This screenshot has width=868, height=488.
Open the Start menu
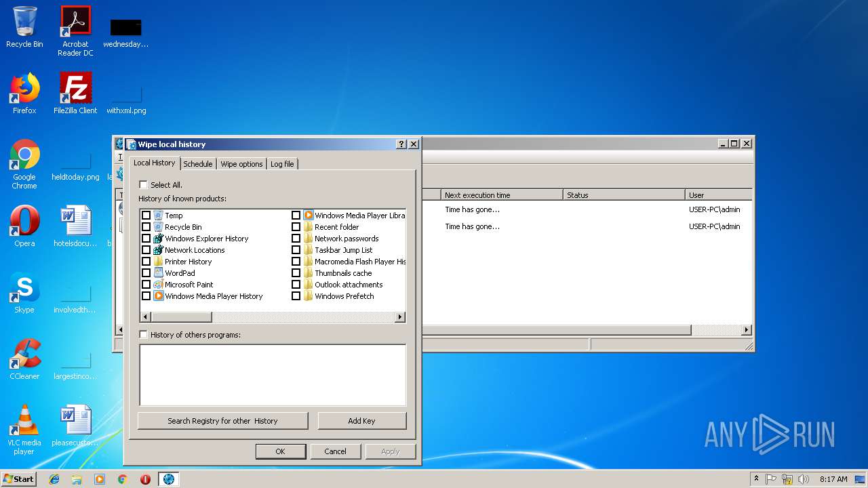(x=19, y=479)
